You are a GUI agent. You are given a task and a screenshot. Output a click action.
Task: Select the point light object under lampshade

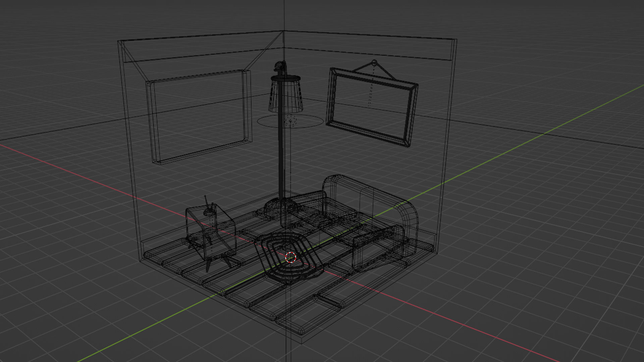[x=290, y=121]
